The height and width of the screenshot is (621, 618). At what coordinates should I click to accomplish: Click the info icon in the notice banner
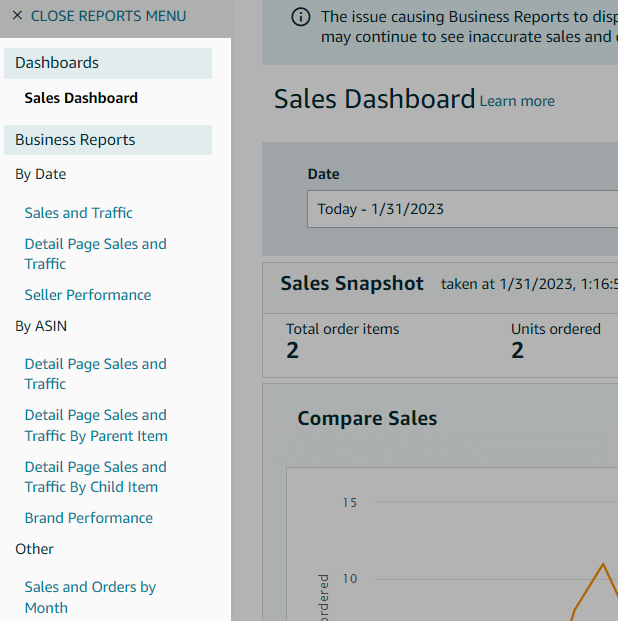tap(301, 17)
